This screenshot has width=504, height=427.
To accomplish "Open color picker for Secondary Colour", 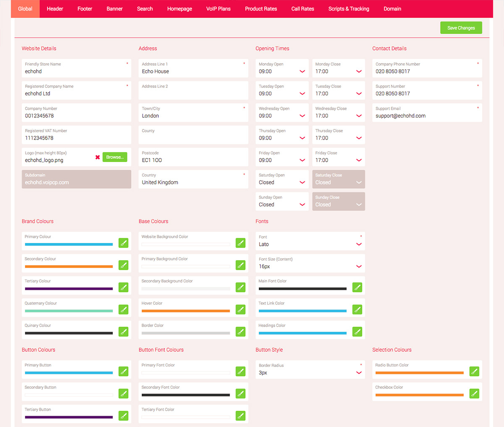I will click(123, 265).
